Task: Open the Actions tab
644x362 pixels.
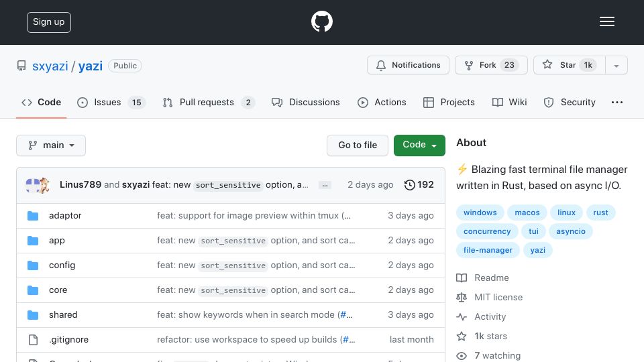Action: pos(382,102)
